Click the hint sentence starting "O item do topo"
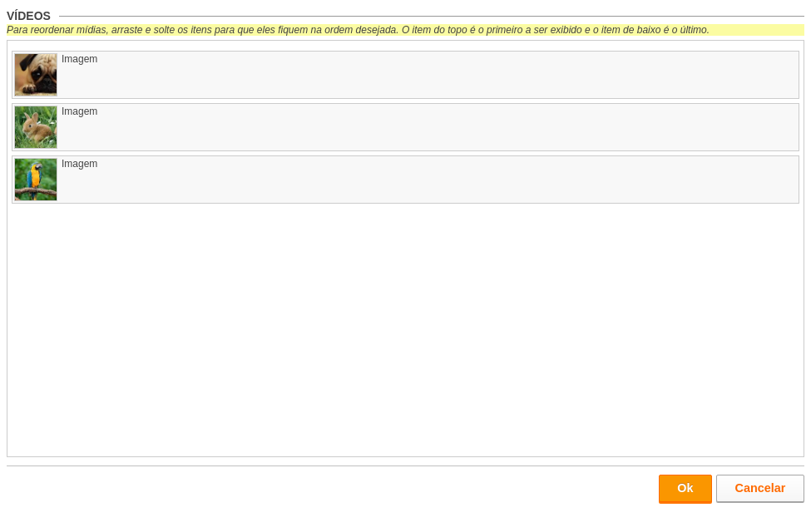Screen dimensions: 811x532 point(556,30)
